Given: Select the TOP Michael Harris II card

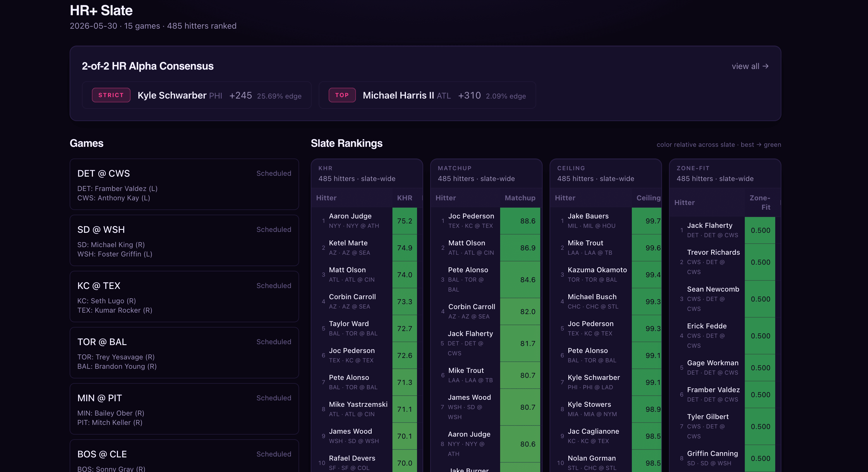Looking at the screenshot, I should tap(427, 95).
